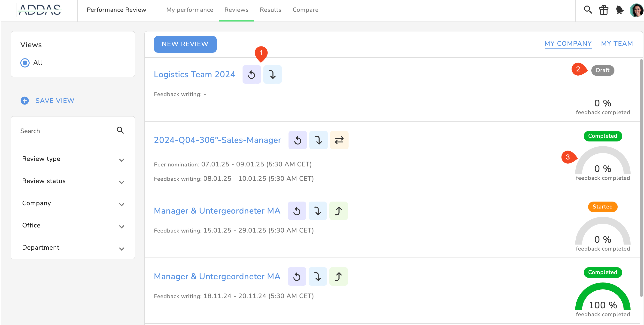The height and width of the screenshot is (325, 644).
Task: Expand the Office filter chevron
Action: tap(122, 227)
